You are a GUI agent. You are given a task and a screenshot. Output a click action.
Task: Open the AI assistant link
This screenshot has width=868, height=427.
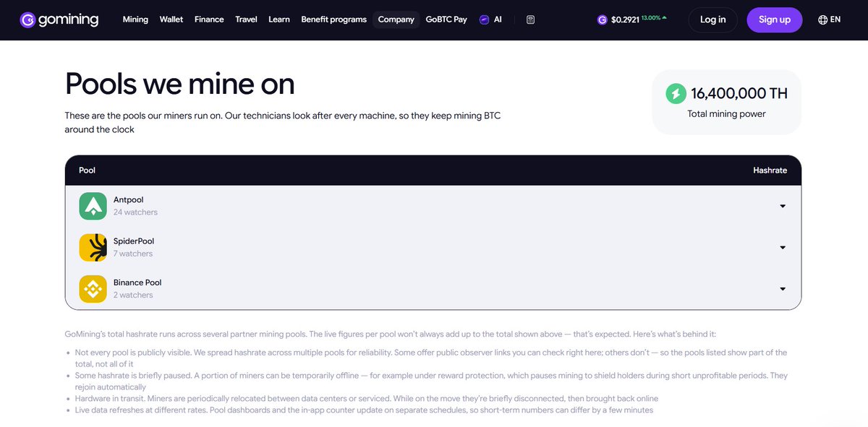tap(490, 20)
